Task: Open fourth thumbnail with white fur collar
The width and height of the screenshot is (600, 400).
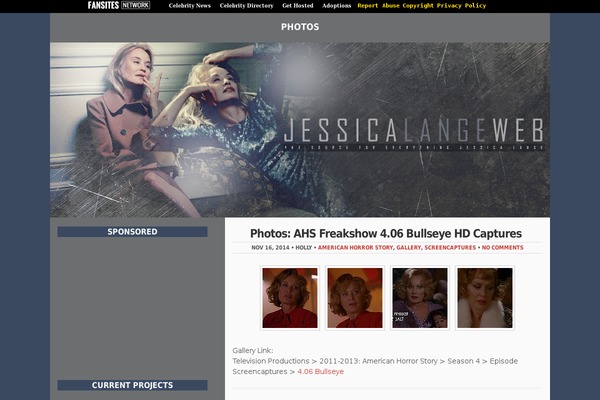Action: click(485, 298)
